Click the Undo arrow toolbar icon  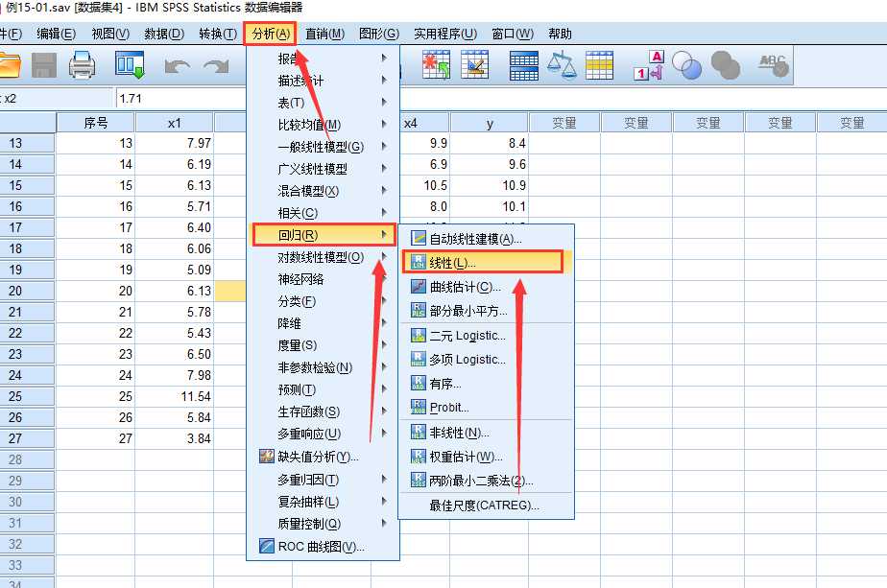pos(177,66)
